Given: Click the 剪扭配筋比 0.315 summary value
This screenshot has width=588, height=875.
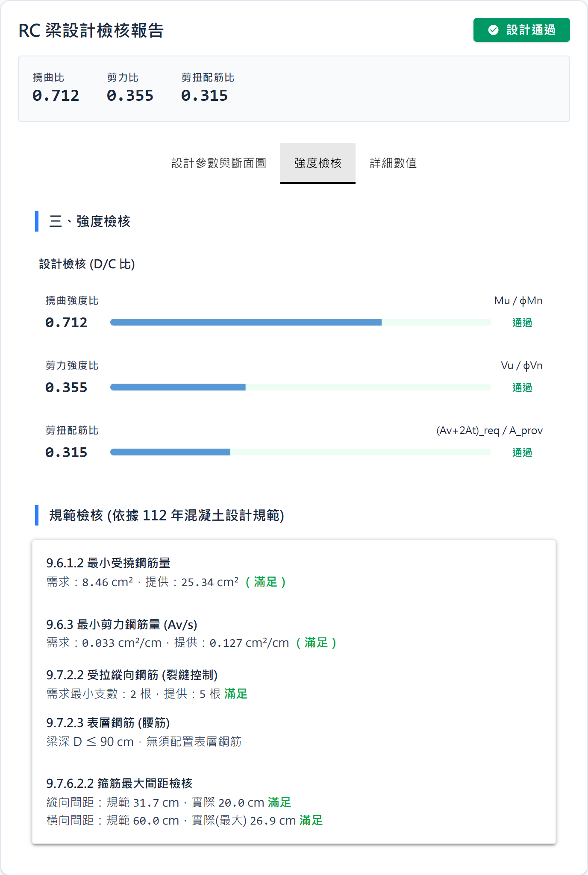Looking at the screenshot, I should point(205,95).
